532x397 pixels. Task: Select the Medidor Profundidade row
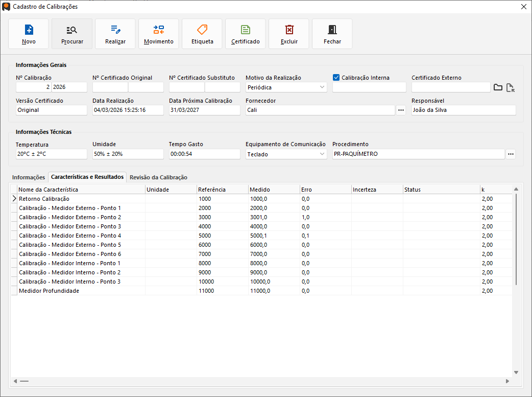click(49, 291)
